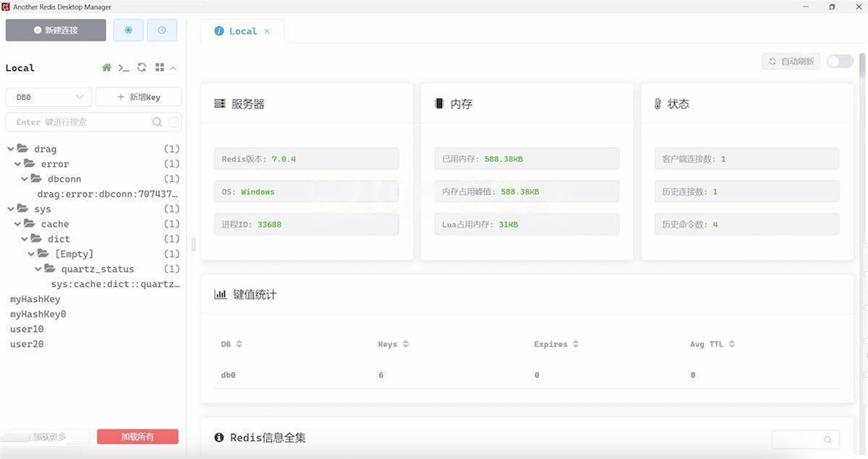Image resolution: width=868 pixels, height=459 pixels.
Task: Click 新增Key to add a key
Action: pyautogui.click(x=138, y=97)
